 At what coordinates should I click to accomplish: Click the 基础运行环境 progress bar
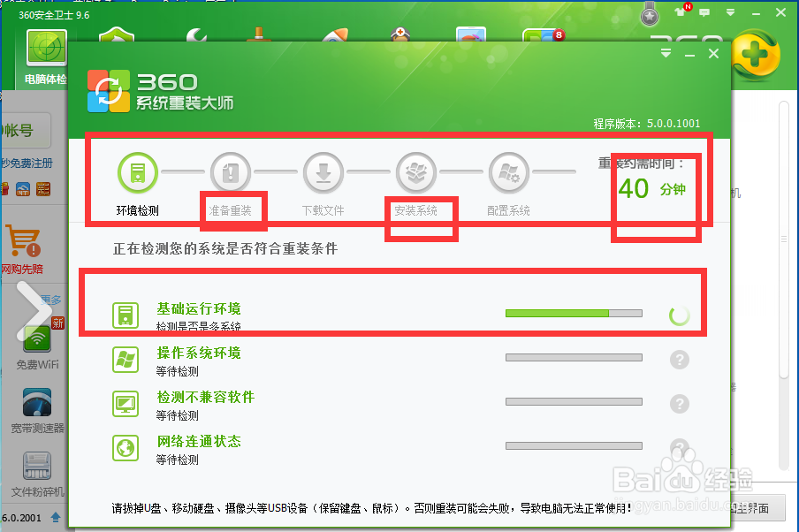click(x=573, y=313)
